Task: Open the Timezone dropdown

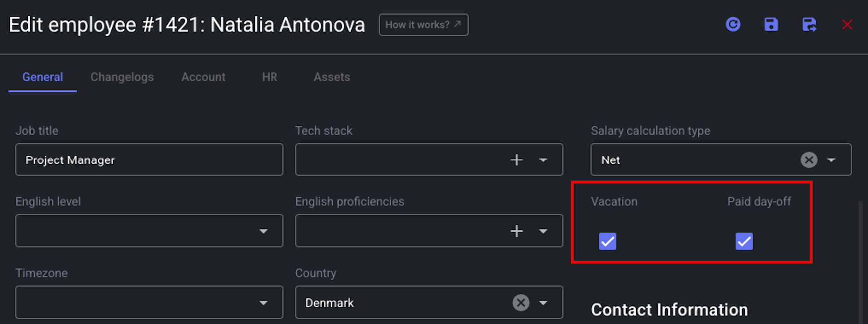Action: (x=149, y=302)
